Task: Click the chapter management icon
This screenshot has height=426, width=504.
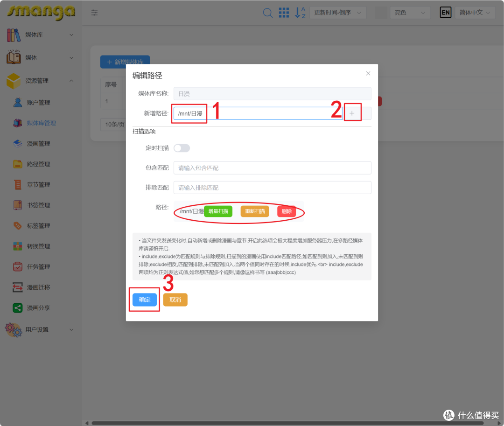Action: pos(18,185)
